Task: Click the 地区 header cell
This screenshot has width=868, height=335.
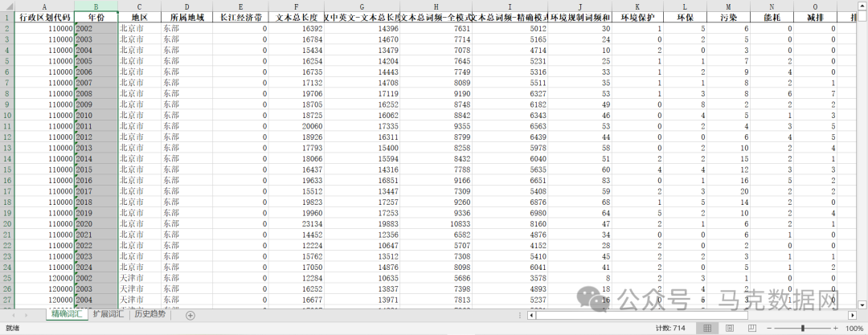Action: click(140, 17)
